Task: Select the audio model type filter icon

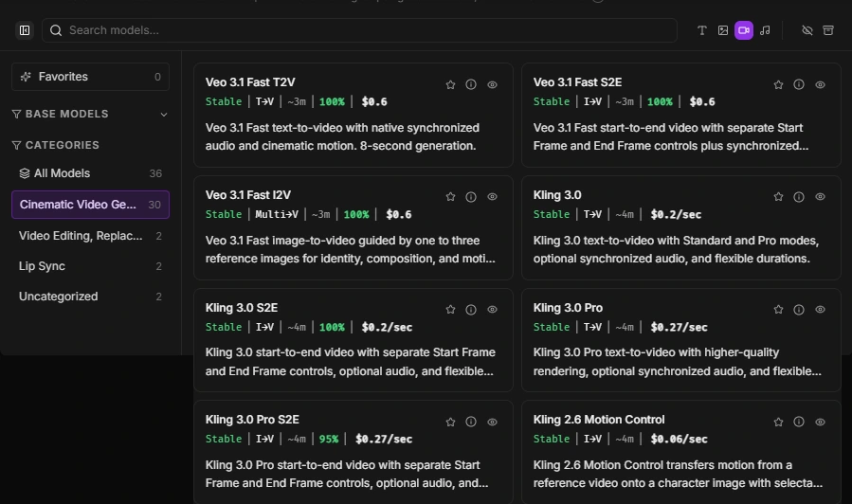Action: pos(765,30)
